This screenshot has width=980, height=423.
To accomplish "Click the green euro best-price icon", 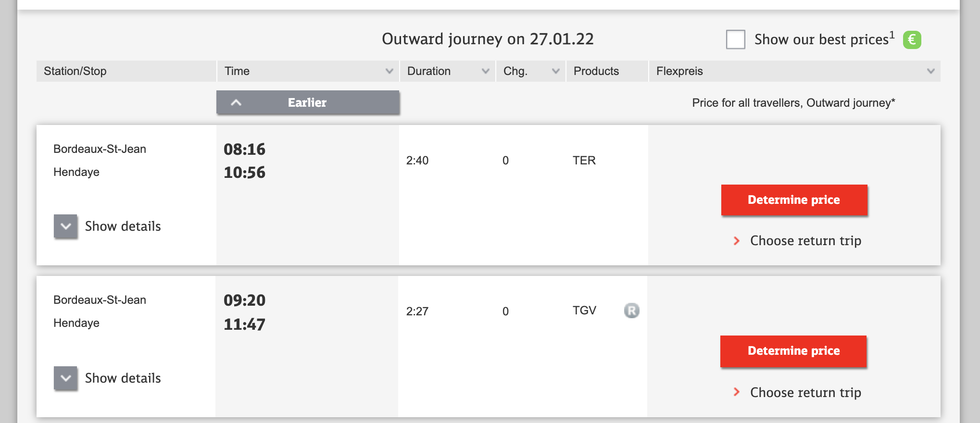I will pos(912,39).
